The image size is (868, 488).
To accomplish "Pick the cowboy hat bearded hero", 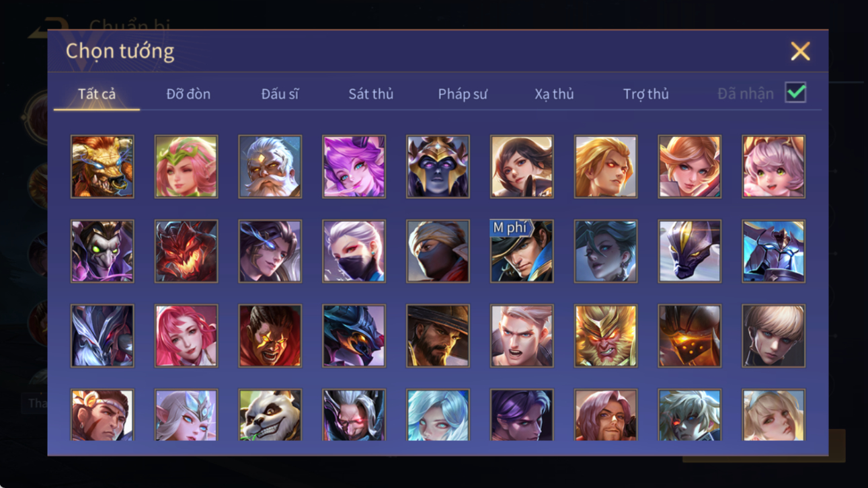I will [438, 335].
